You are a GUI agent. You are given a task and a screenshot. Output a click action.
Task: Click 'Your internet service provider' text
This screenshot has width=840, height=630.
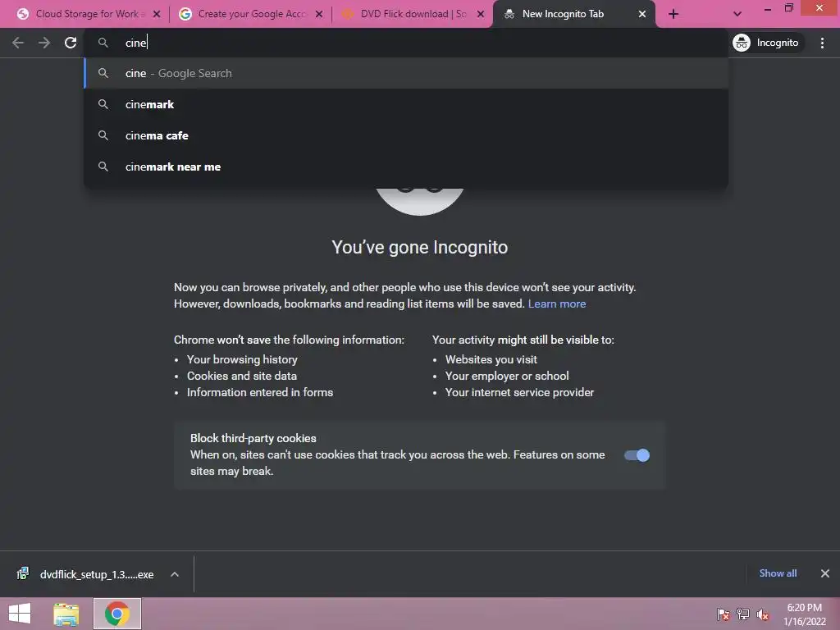click(x=519, y=393)
